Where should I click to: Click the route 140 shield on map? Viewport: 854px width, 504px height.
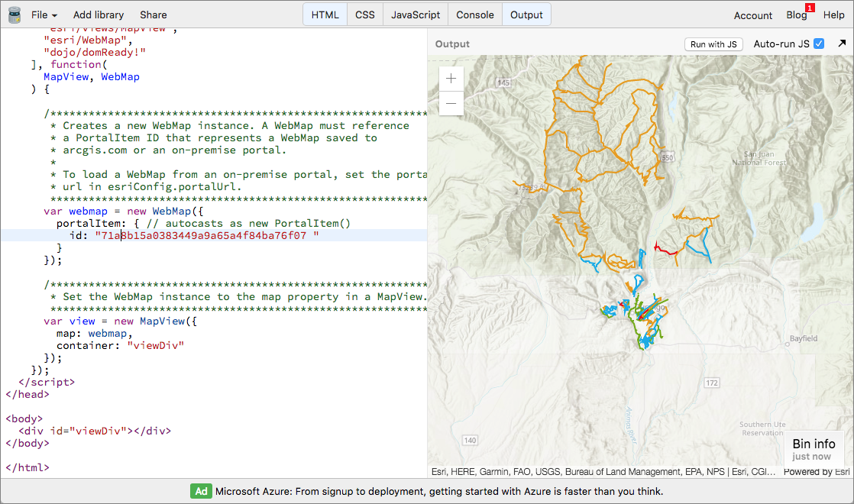tap(470, 441)
